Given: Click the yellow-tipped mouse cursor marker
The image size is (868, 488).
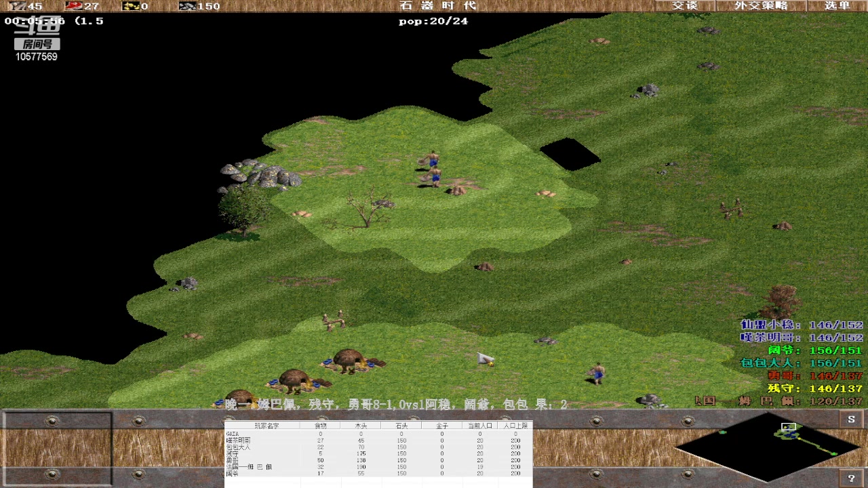Looking at the screenshot, I should [486, 359].
